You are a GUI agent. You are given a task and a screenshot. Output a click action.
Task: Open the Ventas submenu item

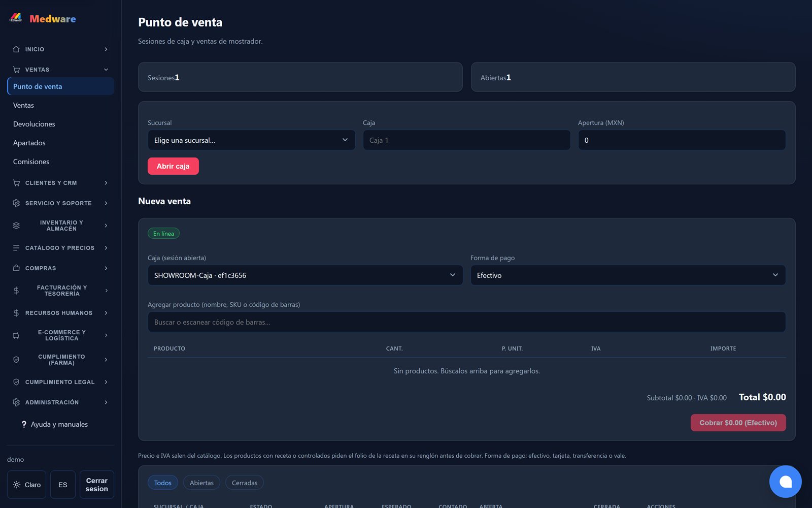[x=61, y=105]
